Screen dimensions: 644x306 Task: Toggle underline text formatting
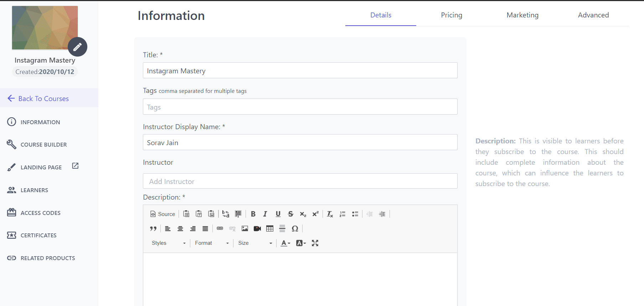pos(278,214)
